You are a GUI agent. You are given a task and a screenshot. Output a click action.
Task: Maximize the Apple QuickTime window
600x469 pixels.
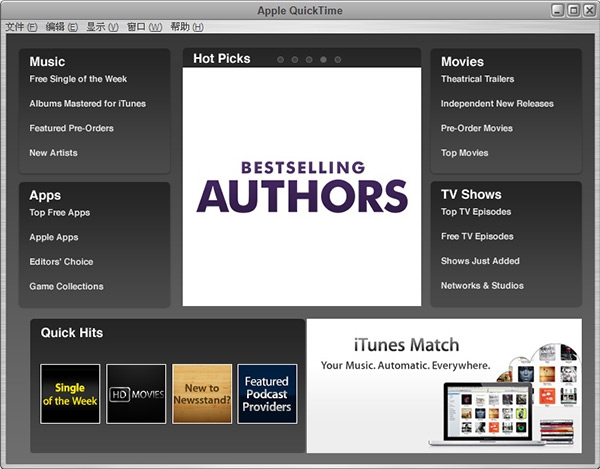point(573,10)
